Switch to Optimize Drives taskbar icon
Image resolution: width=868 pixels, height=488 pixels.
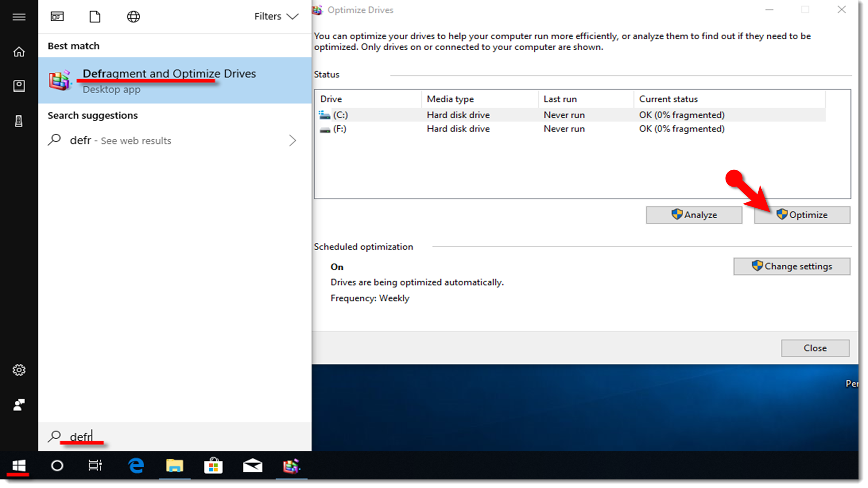(291, 465)
